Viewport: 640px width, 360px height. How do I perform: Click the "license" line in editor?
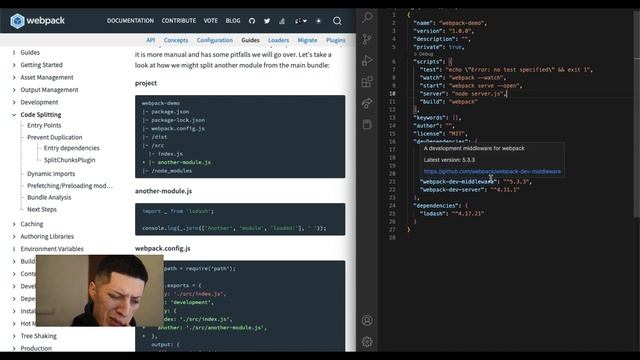pos(440,133)
